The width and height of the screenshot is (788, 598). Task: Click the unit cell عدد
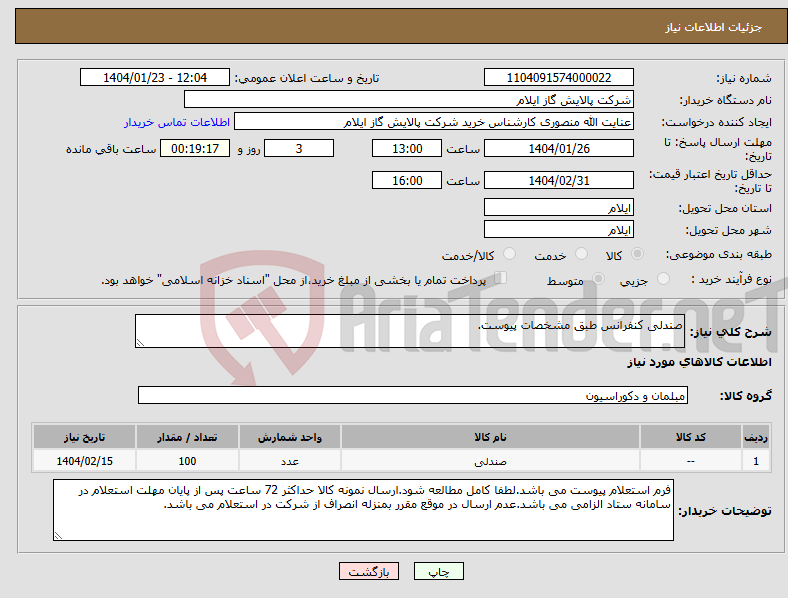tap(290, 461)
